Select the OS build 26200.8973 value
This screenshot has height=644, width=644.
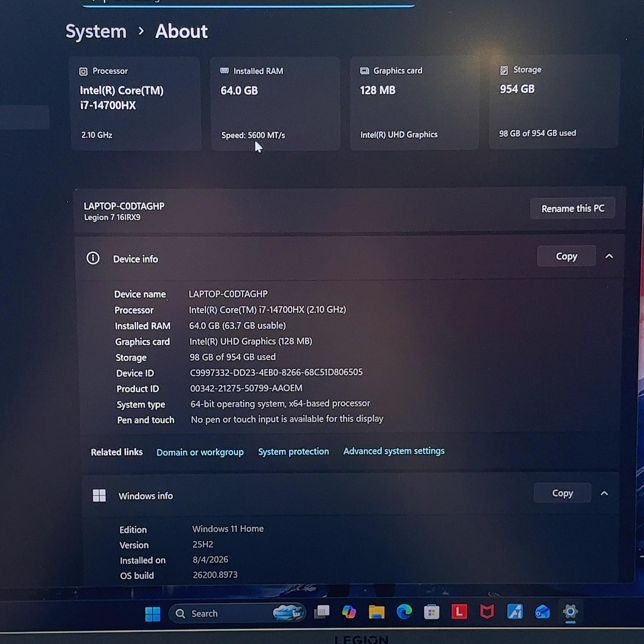click(215, 574)
